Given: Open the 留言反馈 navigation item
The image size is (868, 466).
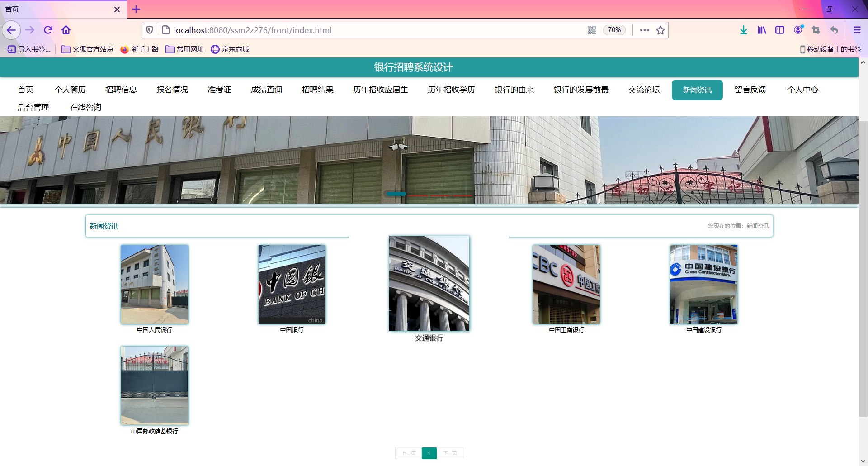Looking at the screenshot, I should tap(750, 90).
